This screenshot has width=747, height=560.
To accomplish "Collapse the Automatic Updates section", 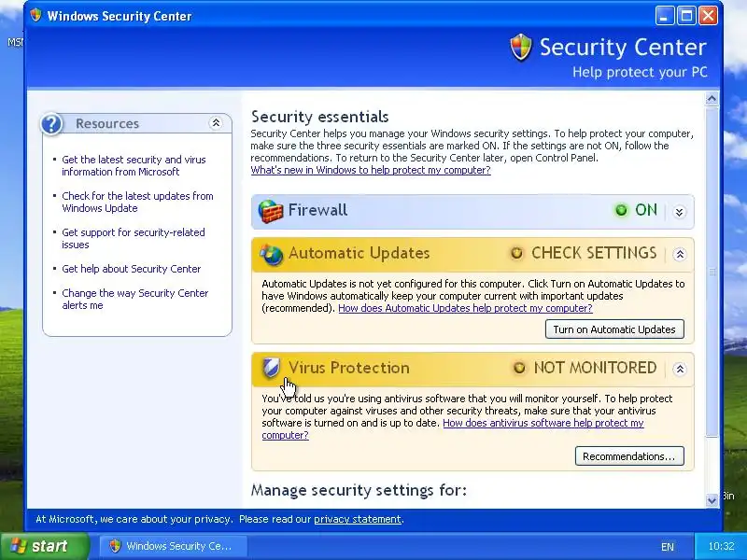I will pyautogui.click(x=680, y=254).
